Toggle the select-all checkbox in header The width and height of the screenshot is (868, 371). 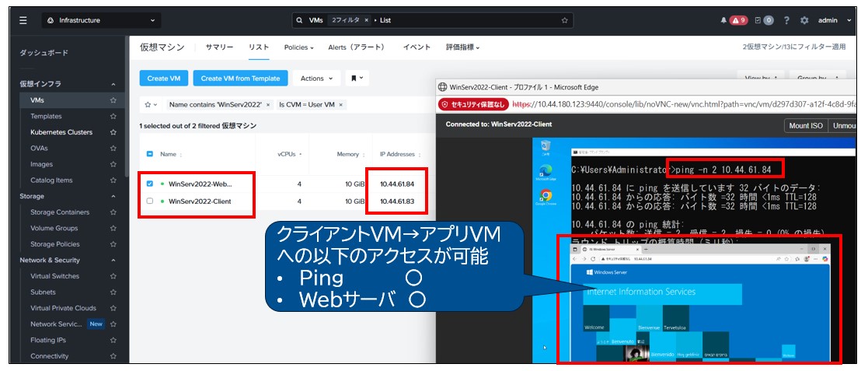150,155
